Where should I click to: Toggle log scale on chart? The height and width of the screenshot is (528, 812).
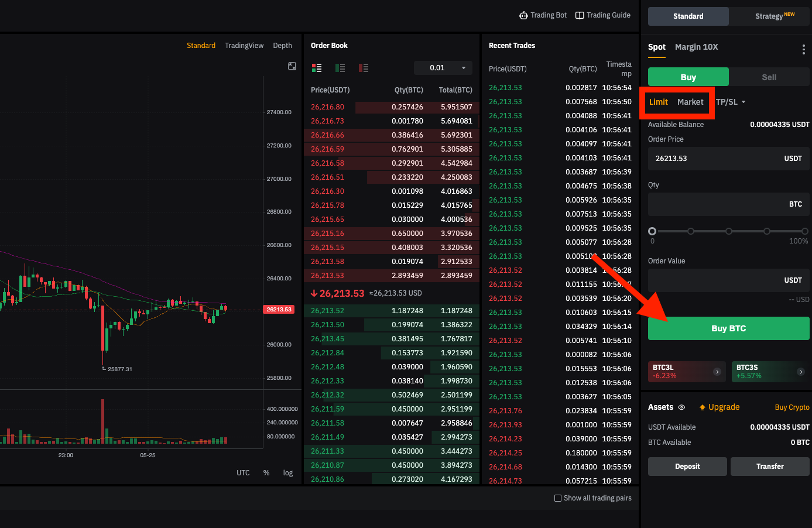pyautogui.click(x=288, y=473)
